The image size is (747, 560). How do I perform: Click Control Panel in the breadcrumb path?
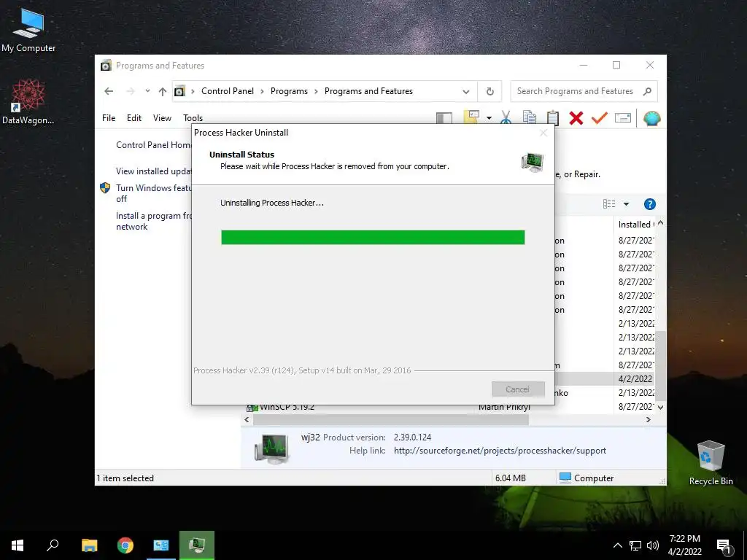(228, 91)
